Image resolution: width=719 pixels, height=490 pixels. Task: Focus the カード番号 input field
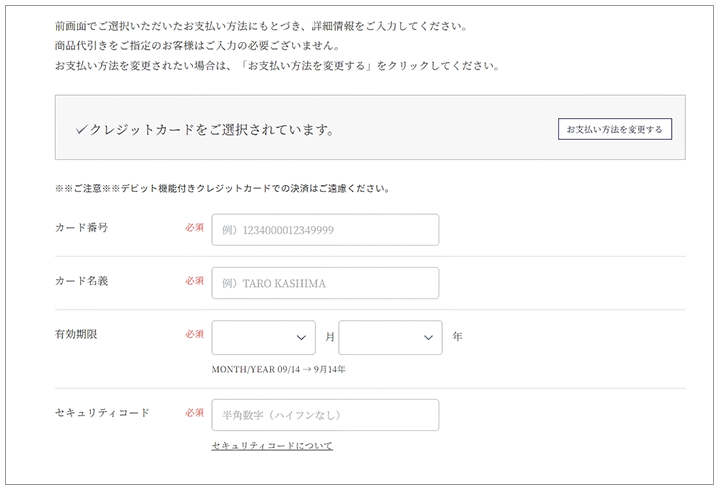pos(325,230)
